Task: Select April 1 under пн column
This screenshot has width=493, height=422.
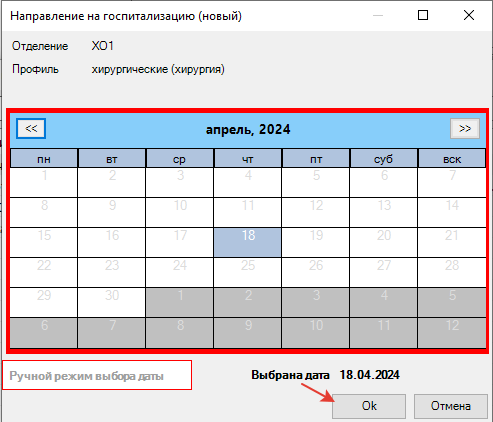Action: 44,182
